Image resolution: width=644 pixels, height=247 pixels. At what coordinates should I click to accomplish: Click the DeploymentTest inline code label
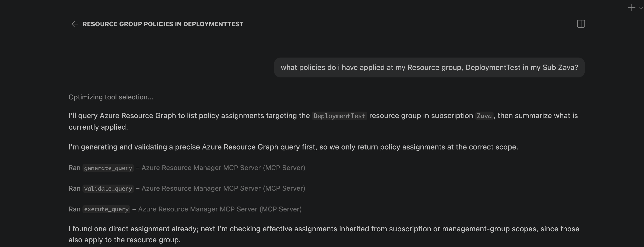pyautogui.click(x=339, y=116)
